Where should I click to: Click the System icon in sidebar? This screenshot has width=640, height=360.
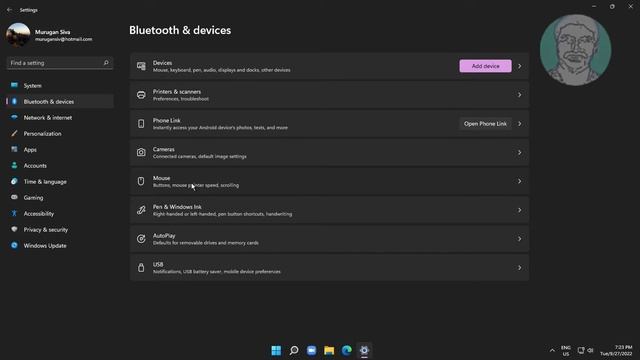(x=14, y=85)
